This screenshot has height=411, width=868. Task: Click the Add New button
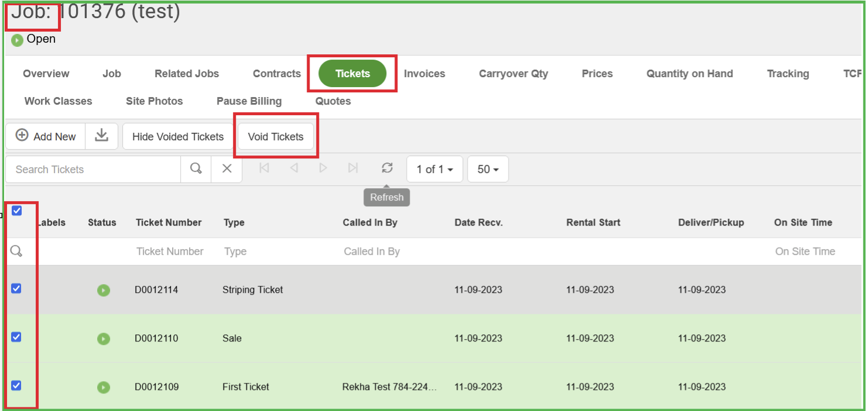[x=46, y=136]
